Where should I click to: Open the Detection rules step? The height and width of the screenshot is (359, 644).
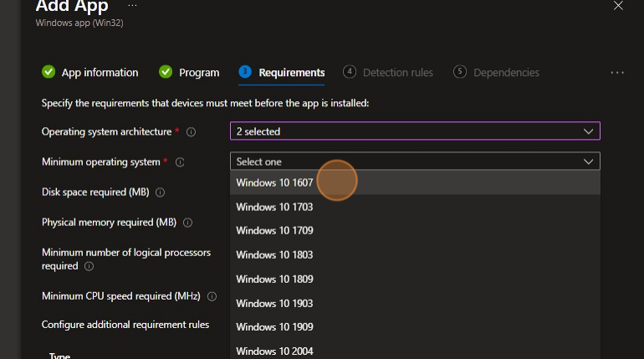pyautogui.click(x=389, y=73)
